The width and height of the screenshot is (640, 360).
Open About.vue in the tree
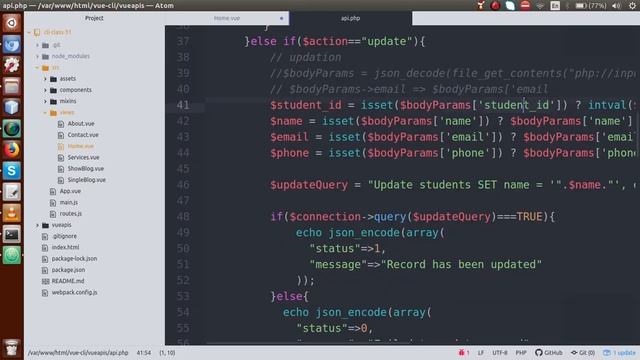tap(81, 124)
